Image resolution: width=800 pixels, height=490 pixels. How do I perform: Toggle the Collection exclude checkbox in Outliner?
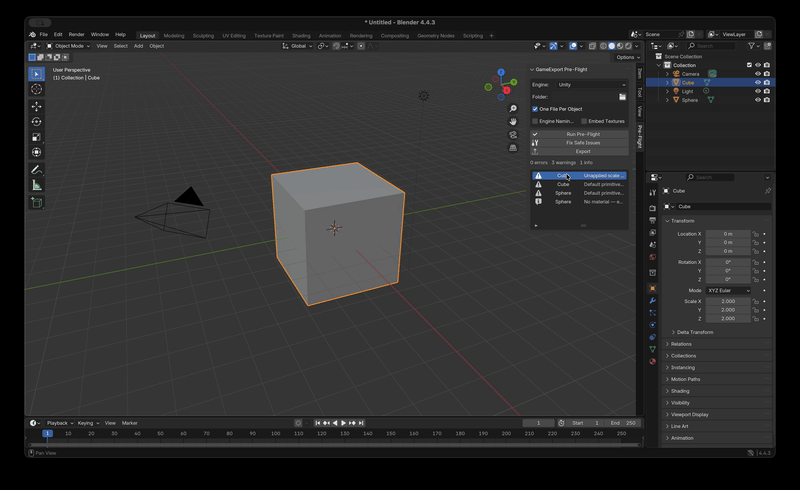point(749,65)
